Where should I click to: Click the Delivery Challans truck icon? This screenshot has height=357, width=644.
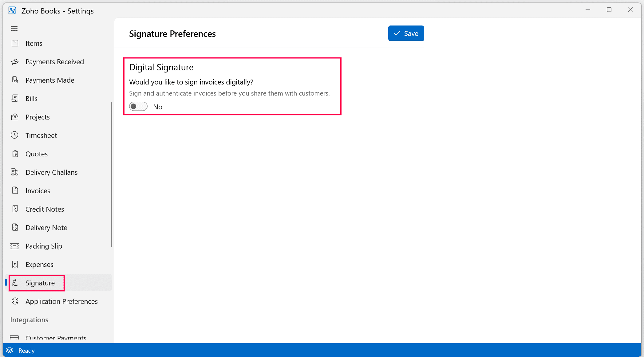pos(15,172)
